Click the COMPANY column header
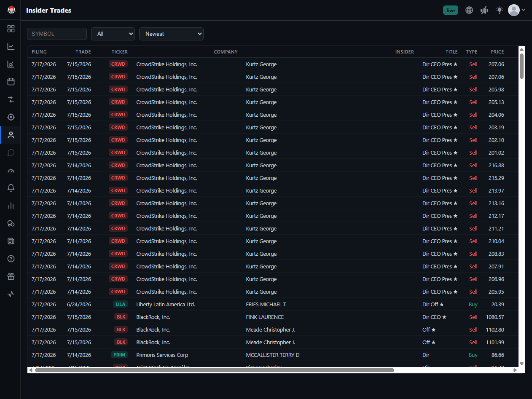The width and height of the screenshot is (532, 399). (226, 52)
